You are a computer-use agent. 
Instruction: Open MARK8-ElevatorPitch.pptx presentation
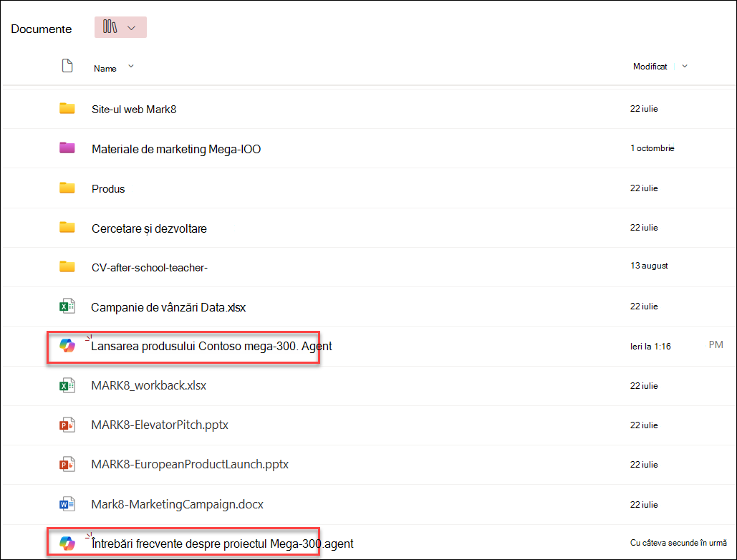(160, 425)
